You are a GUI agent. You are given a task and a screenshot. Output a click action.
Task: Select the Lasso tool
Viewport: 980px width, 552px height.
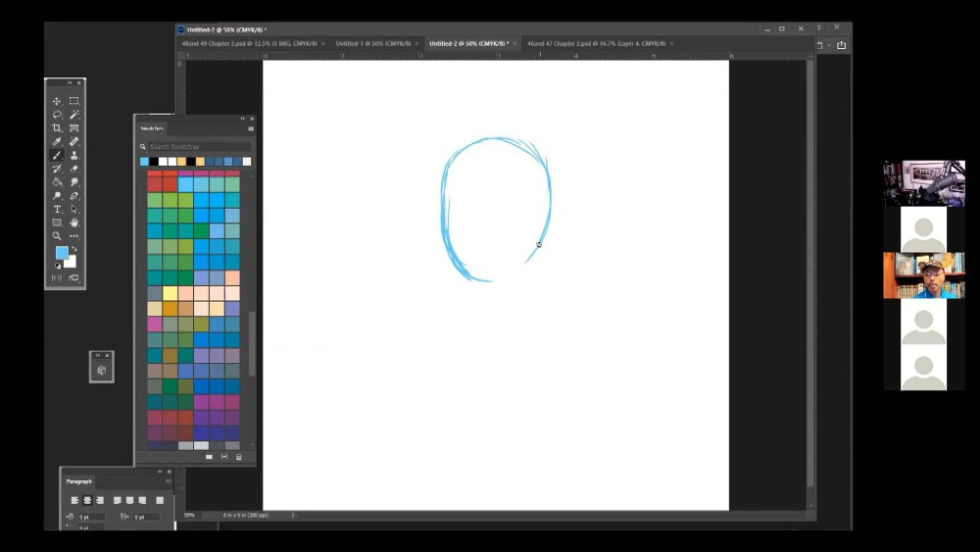point(57,115)
